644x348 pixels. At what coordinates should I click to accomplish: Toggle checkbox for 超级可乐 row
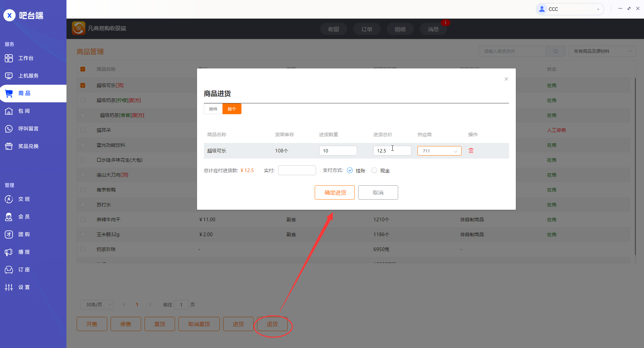(83, 85)
